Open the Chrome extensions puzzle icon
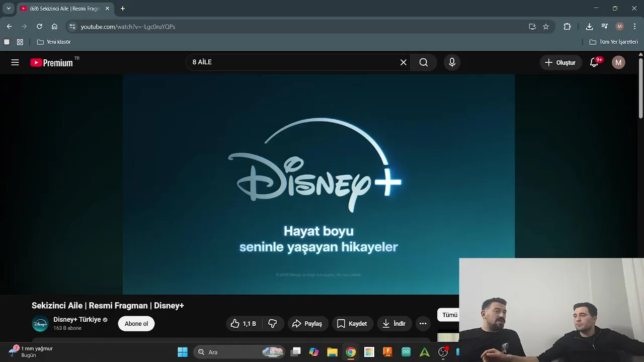Viewport: 644px width, 362px height. [567, 27]
